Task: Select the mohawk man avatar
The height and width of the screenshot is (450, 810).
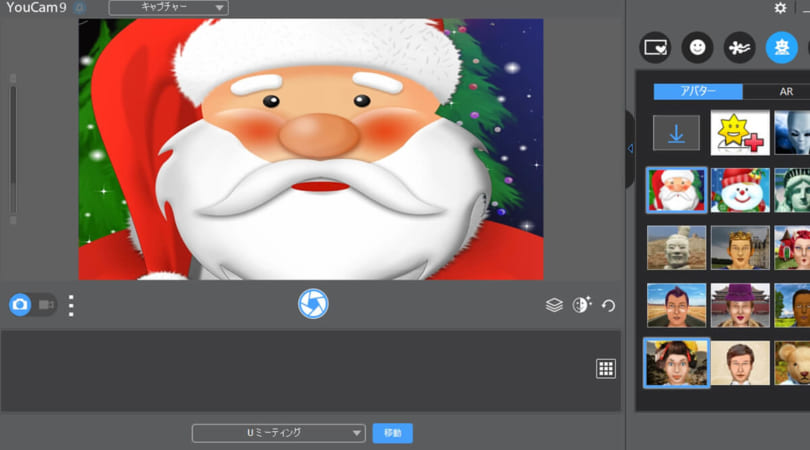Action: (676, 305)
